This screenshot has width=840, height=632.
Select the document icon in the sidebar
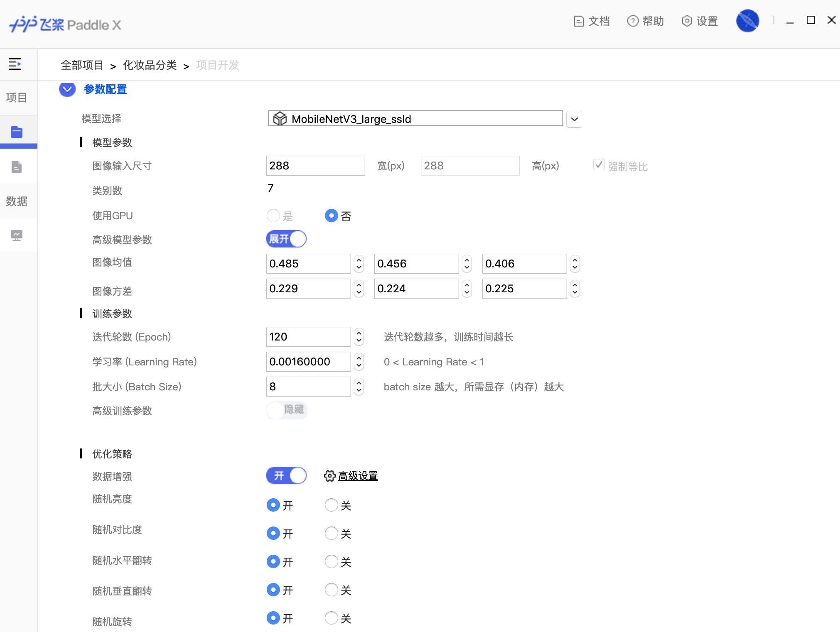click(x=17, y=167)
